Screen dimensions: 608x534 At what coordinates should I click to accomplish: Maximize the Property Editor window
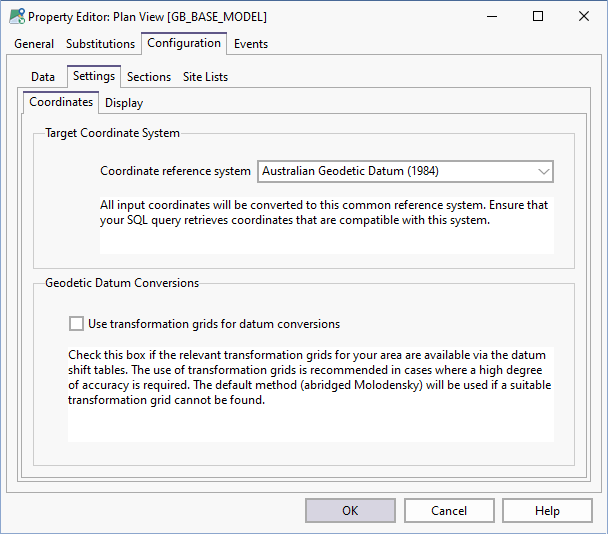[538, 16]
